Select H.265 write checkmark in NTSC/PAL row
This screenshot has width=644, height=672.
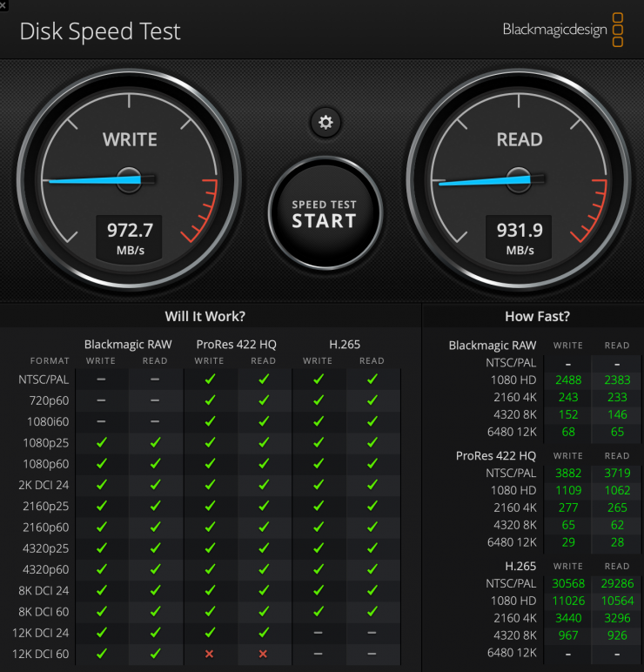pyautogui.click(x=318, y=380)
